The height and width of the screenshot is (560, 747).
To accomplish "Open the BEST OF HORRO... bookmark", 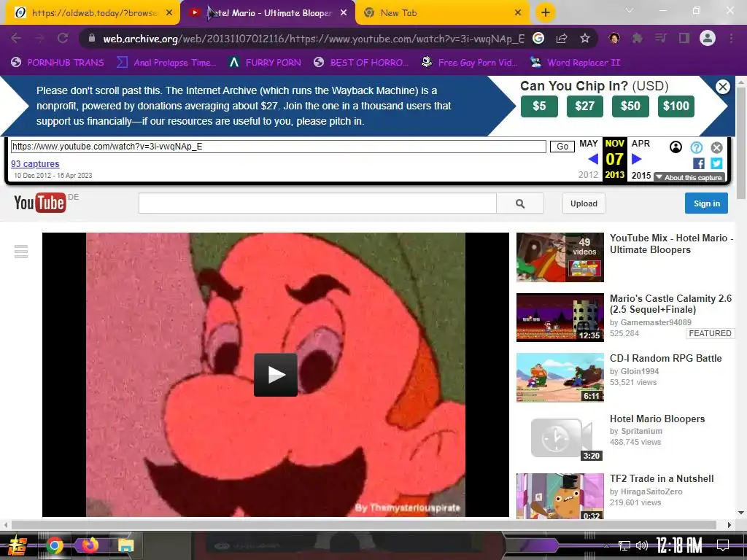I will [x=362, y=63].
